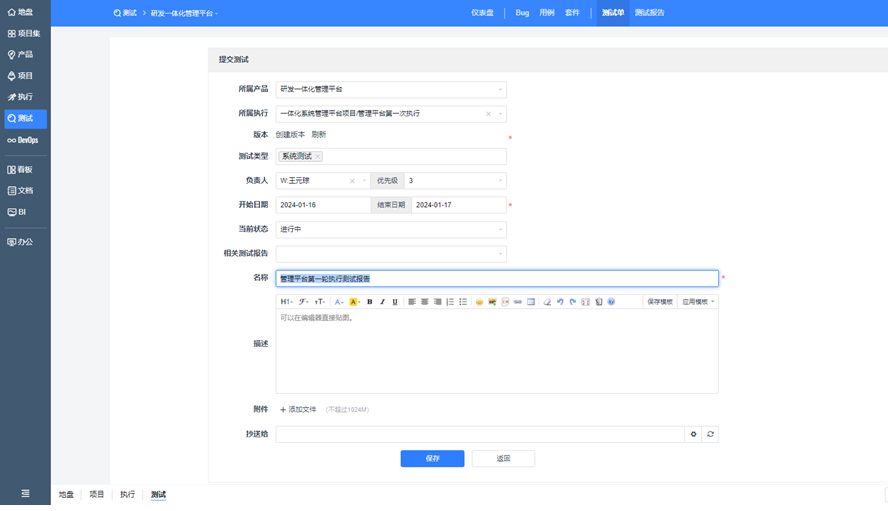
Task: Toggle italic formatting in the editor
Action: click(382, 302)
